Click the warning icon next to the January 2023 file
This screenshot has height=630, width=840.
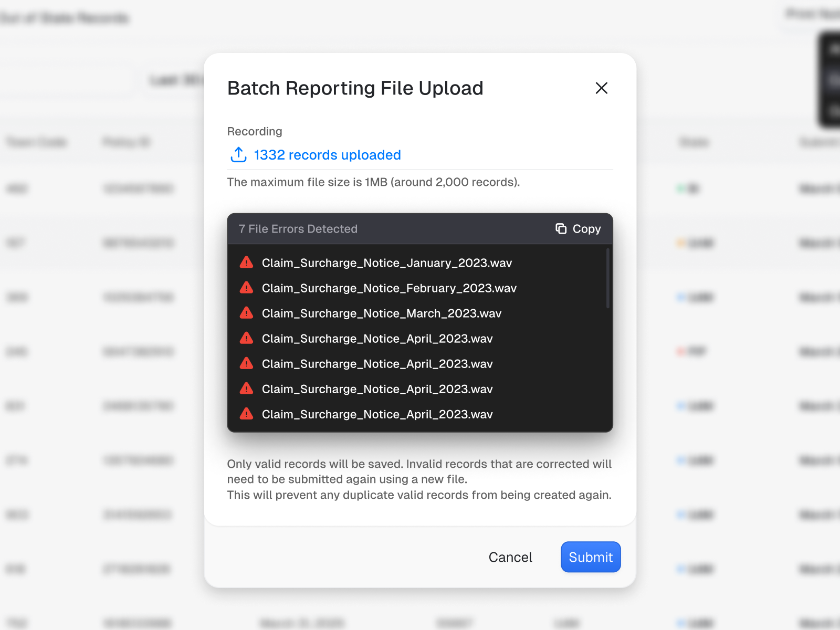click(246, 262)
